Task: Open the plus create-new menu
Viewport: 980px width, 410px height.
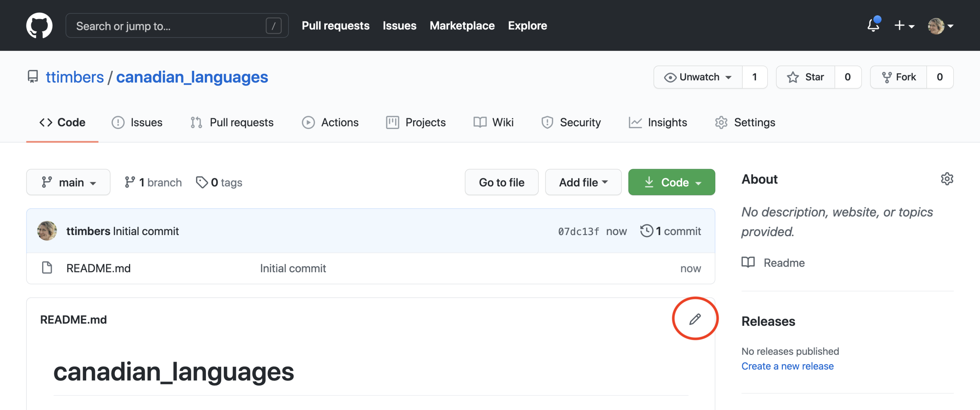Action: pyautogui.click(x=904, y=26)
